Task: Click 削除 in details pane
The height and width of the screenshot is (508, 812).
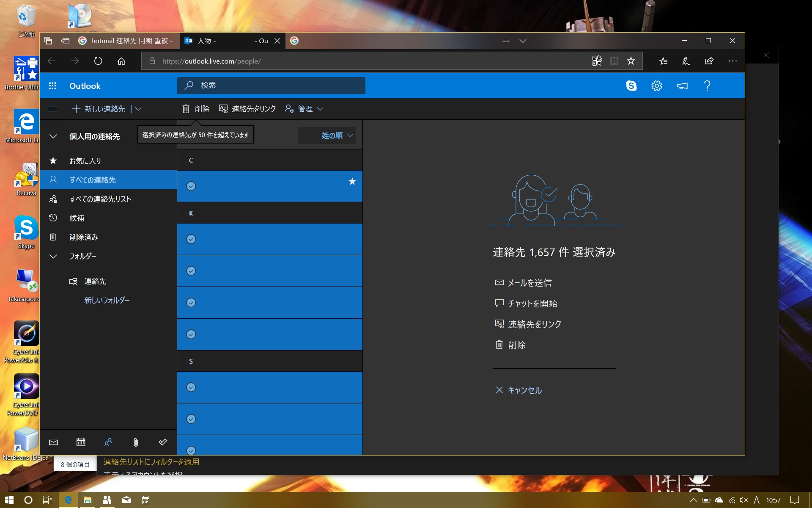Action: coord(510,345)
